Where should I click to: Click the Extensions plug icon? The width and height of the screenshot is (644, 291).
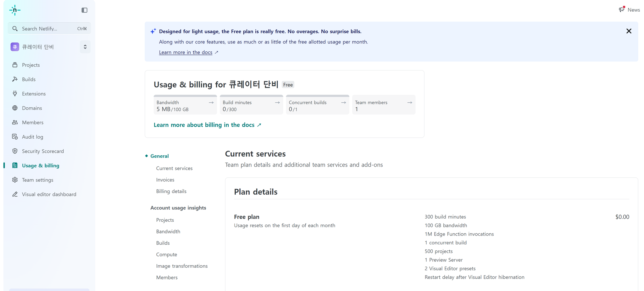point(15,94)
